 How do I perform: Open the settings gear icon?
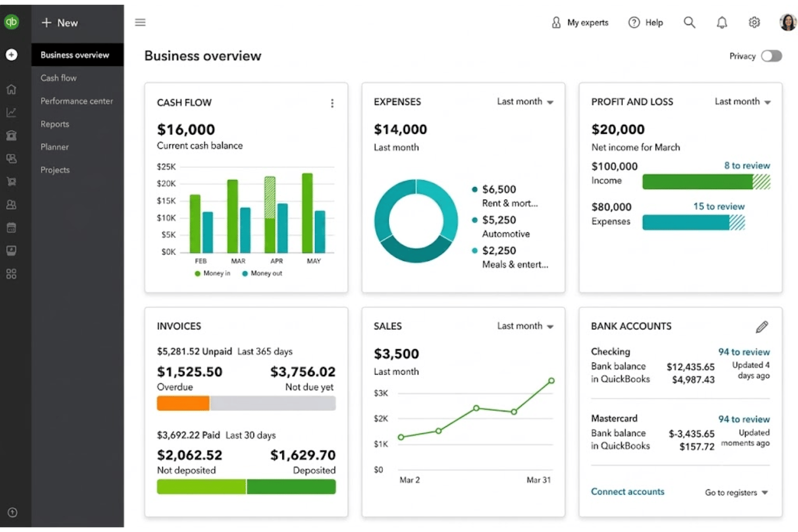(754, 22)
